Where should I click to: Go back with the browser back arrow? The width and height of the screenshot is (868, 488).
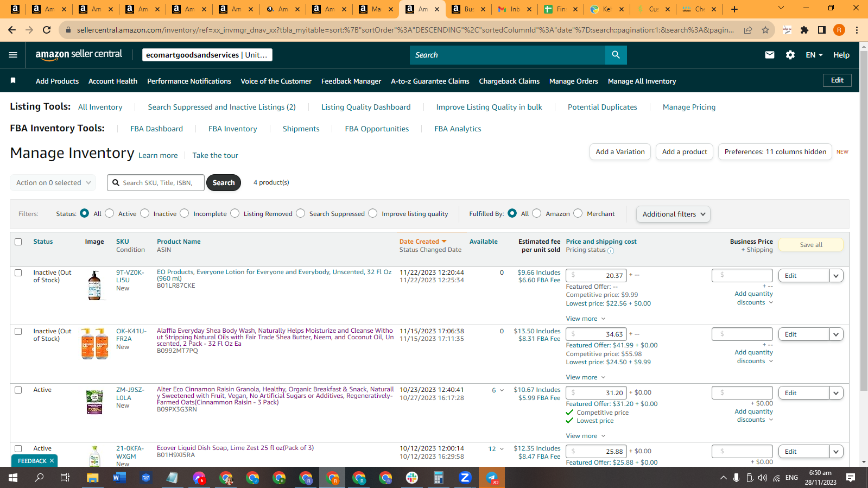[x=12, y=30]
